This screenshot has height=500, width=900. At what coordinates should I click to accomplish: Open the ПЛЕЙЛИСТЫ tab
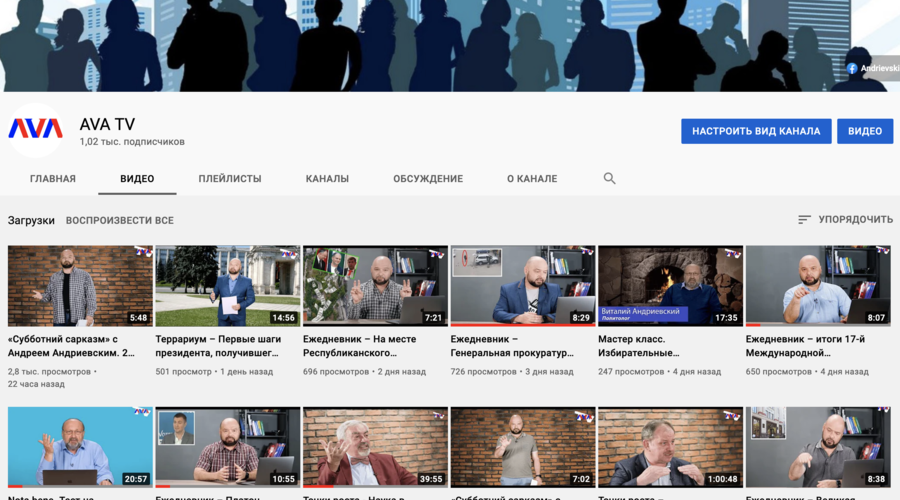(x=230, y=179)
